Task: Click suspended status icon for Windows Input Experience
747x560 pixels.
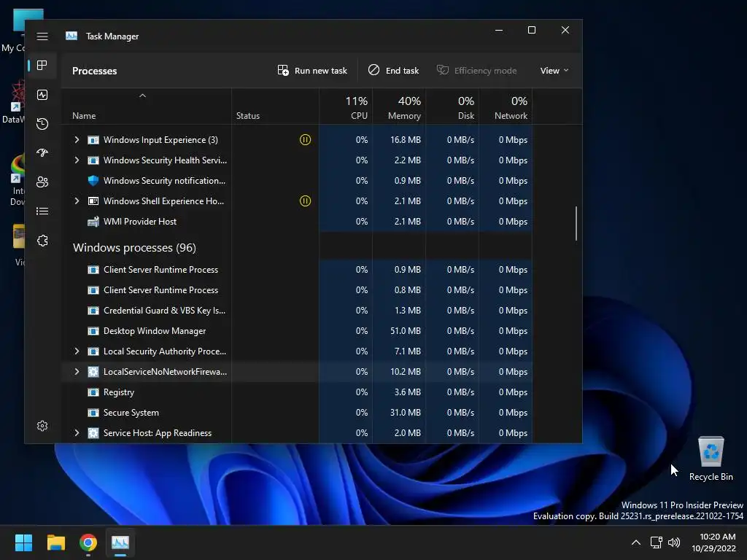Action: pyautogui.click(x=305, y=139)
